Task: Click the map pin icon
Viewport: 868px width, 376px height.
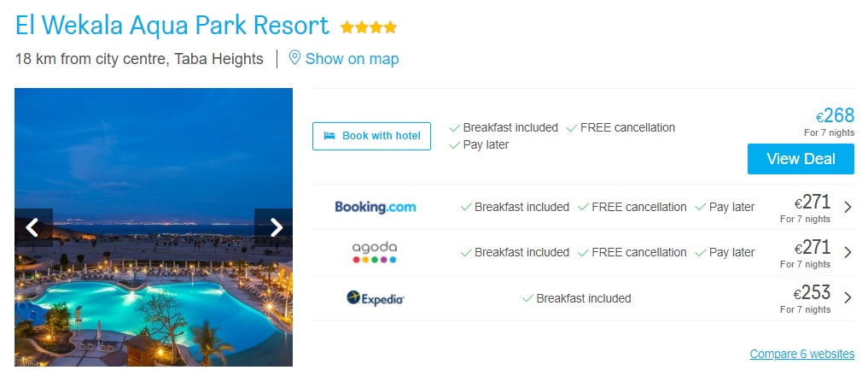Action: click(294, 58)
